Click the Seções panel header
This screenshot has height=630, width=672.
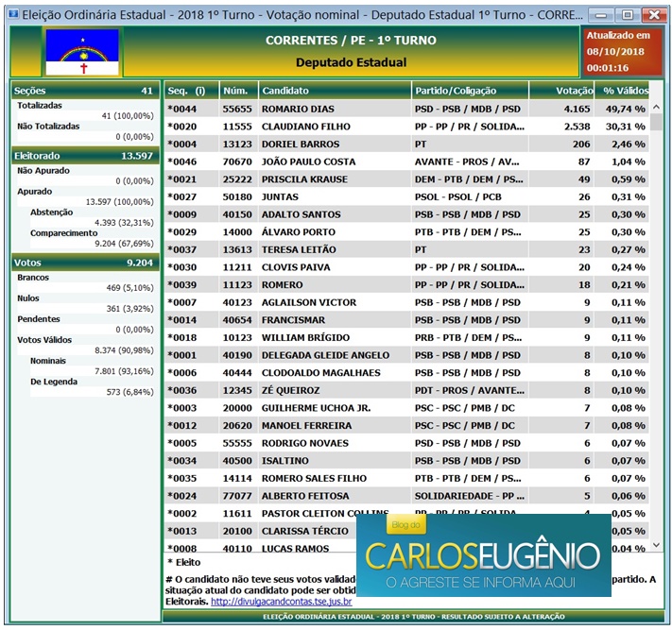pyautogui.click(x=85, y=91)
